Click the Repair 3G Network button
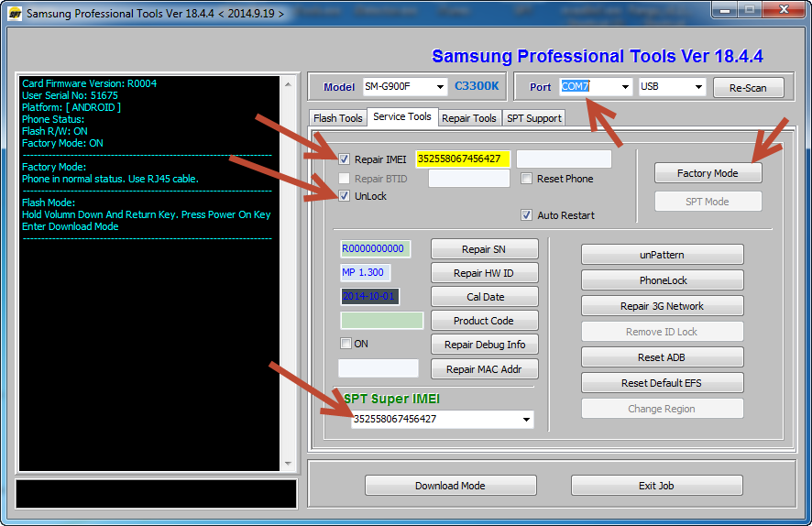This screenshot has width=812, height=526. pos(663,306)
